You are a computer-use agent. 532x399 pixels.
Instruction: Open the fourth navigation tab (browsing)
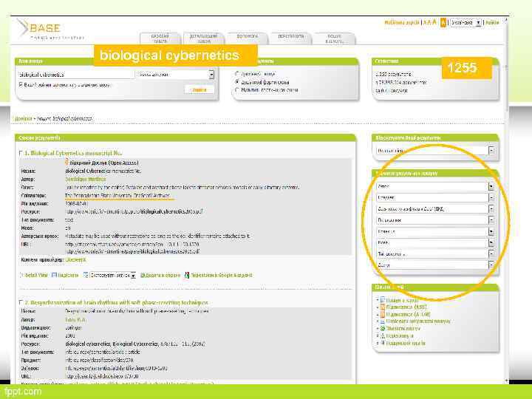pos(291,38)
